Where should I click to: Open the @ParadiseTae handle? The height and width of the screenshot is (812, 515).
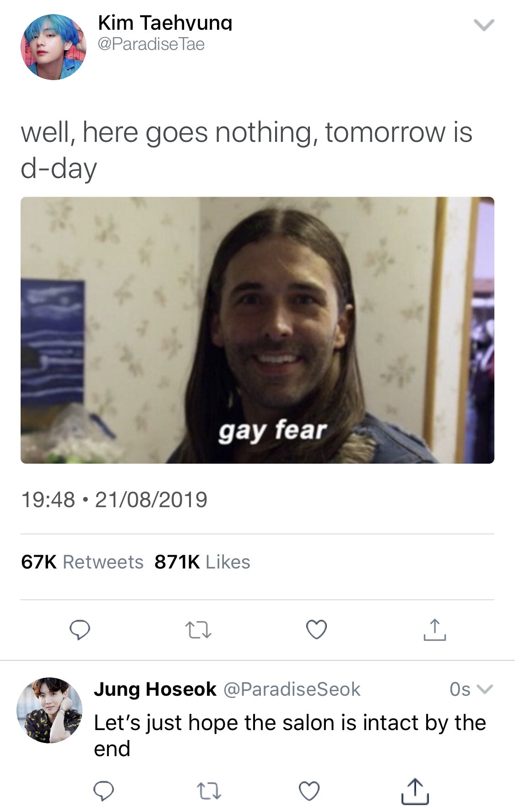coord(151,44)
